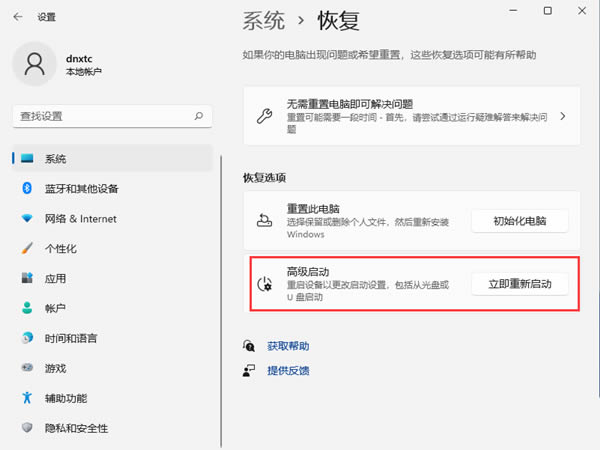
Task: Expand 无需重置电脑即可解决问题 chevron
Action: pos(563,116)
